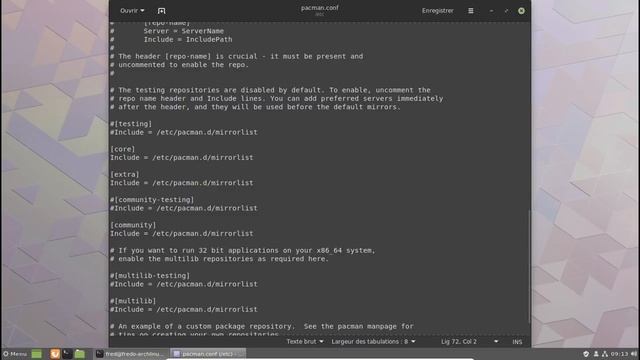Click the show desktop green icon in taskbar

36,353
